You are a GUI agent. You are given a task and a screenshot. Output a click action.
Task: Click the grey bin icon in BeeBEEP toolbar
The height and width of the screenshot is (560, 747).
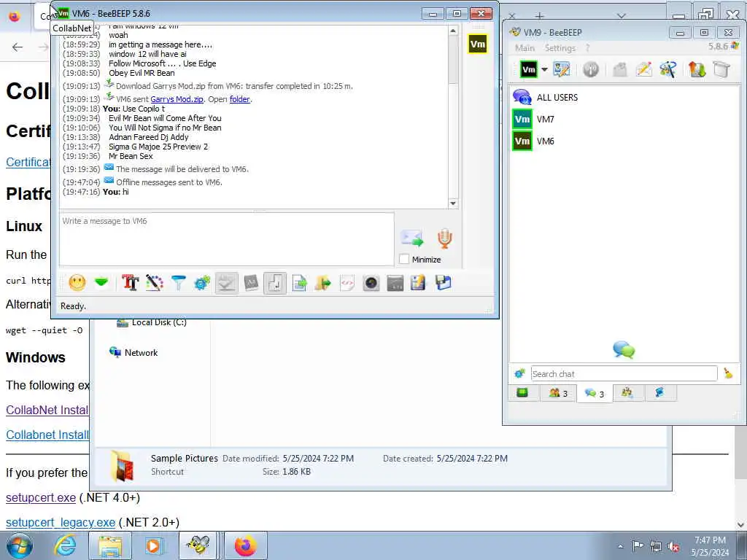coord(721,69)
